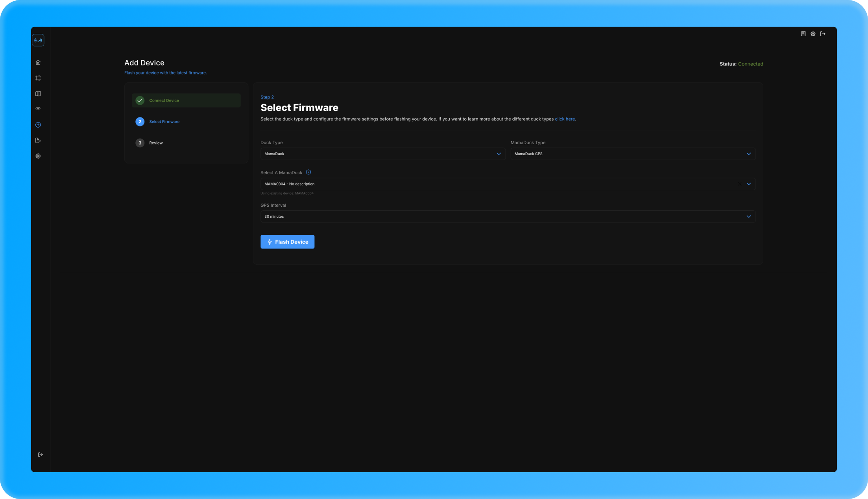Image resolution: width=868 pixels, height=499 pixels.
Task: Open the devices chip icon in sidebar
Action: coord(38,78)
